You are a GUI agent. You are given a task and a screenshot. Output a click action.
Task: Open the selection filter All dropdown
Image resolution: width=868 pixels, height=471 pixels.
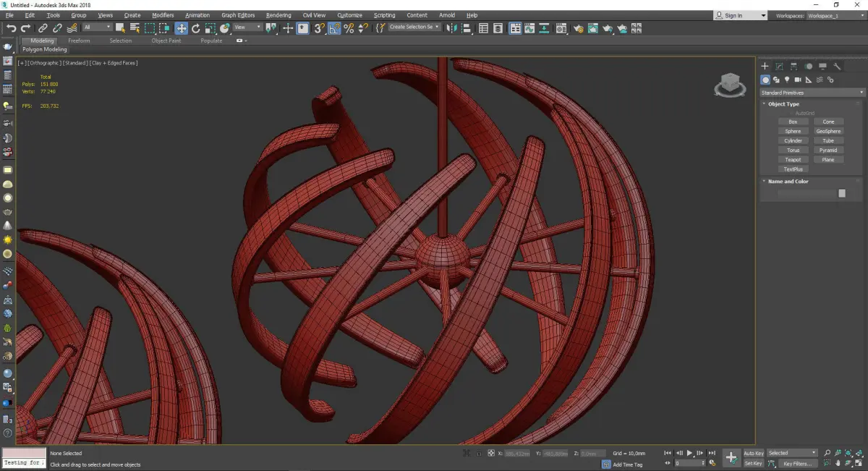coord(97,27)
